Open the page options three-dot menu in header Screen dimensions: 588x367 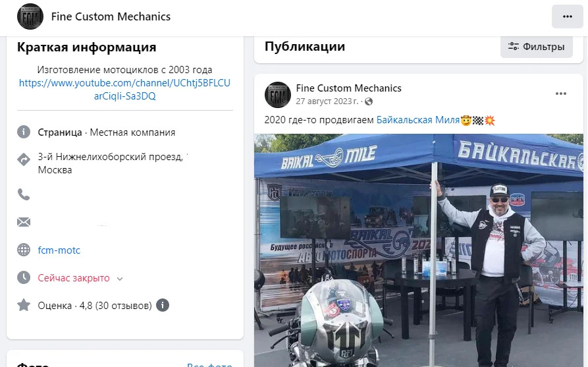coord(567,16)
